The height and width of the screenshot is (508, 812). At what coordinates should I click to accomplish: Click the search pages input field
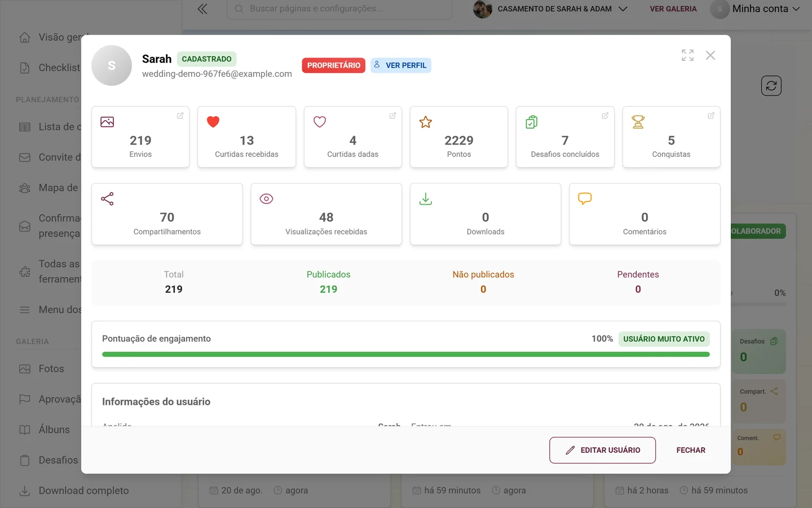click(339, 9)
